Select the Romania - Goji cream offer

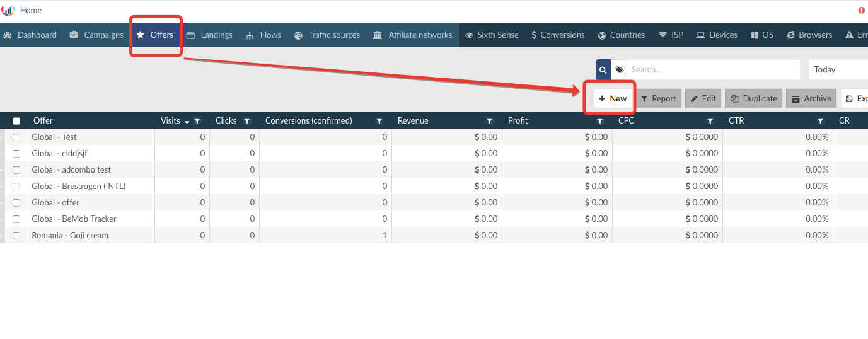click(x=70, y=236)
